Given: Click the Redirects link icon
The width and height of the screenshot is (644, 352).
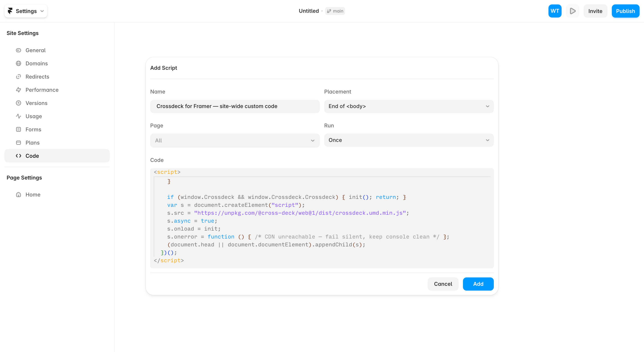Looking at the screenshot, I should (19, 77).
